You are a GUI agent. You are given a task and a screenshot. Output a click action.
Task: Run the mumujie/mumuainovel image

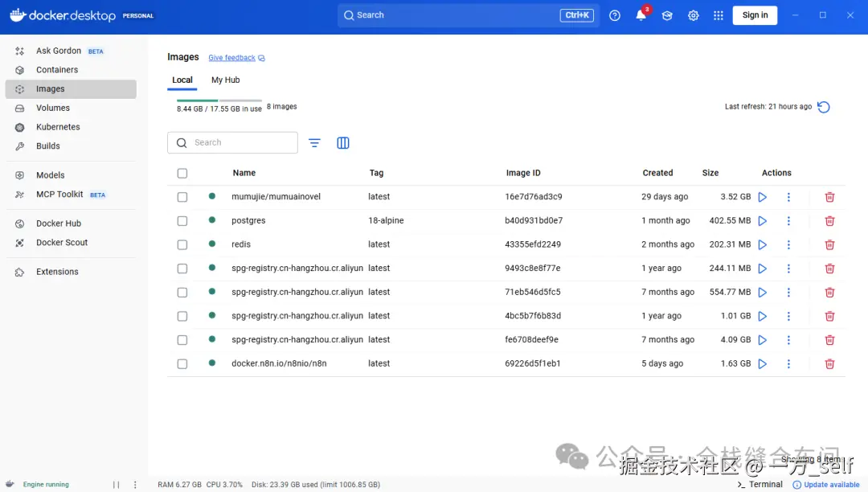[x=762, y=197]
